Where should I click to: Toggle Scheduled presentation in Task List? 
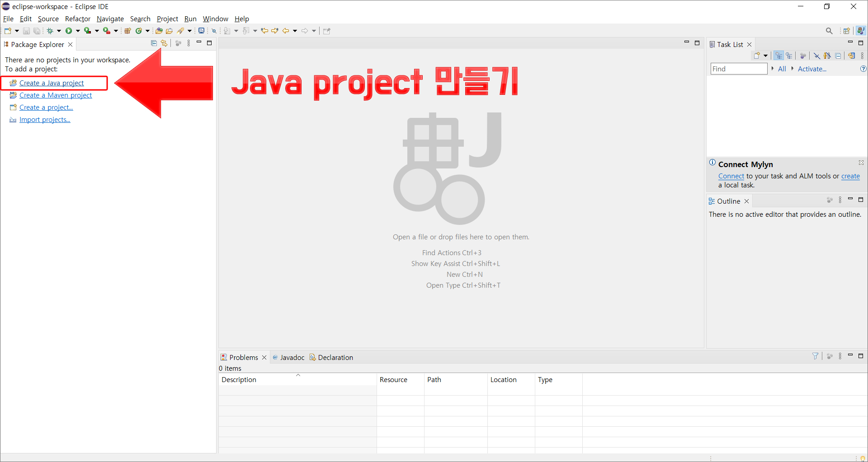(789, 56)
